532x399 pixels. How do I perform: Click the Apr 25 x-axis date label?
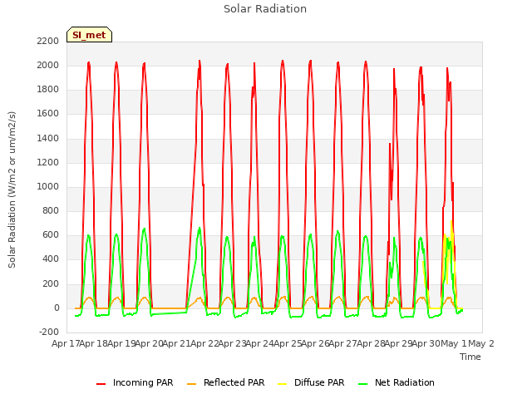pos(288,343)
